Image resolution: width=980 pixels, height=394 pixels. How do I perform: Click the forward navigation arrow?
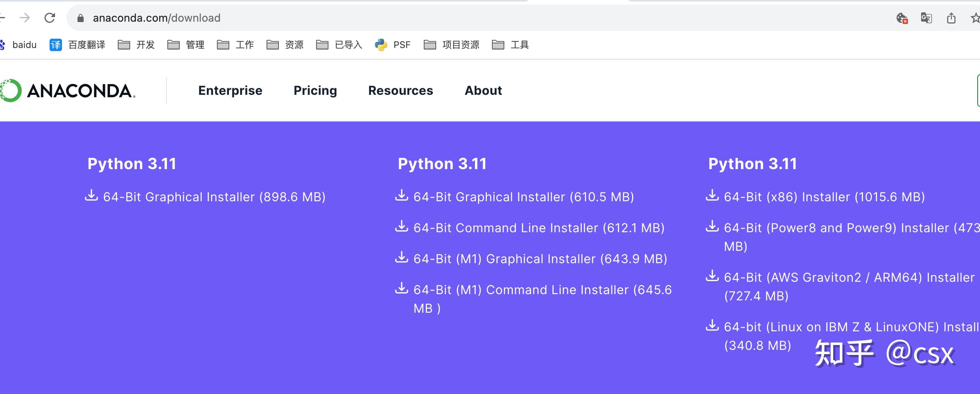[x=26, y=17]
